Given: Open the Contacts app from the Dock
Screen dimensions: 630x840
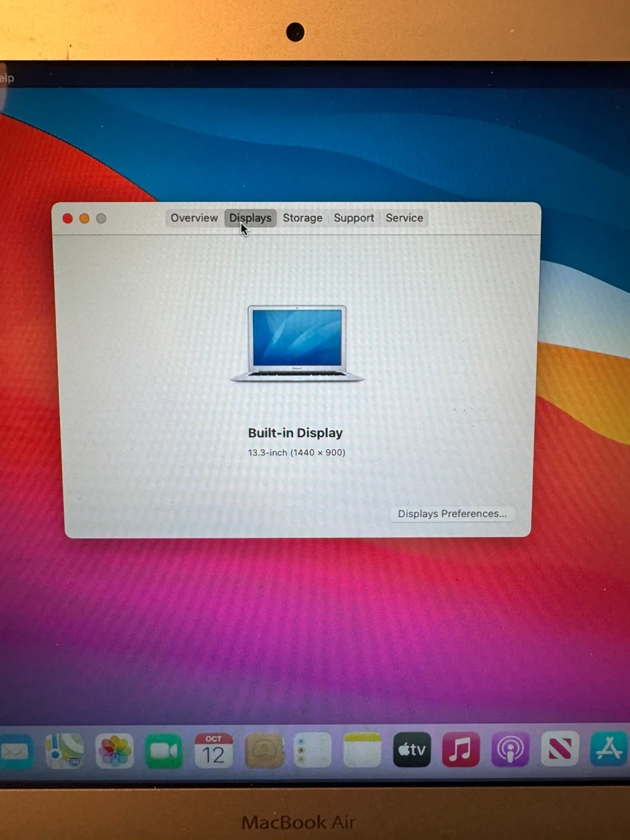Looking at the screenshot, I should [264, 750].
